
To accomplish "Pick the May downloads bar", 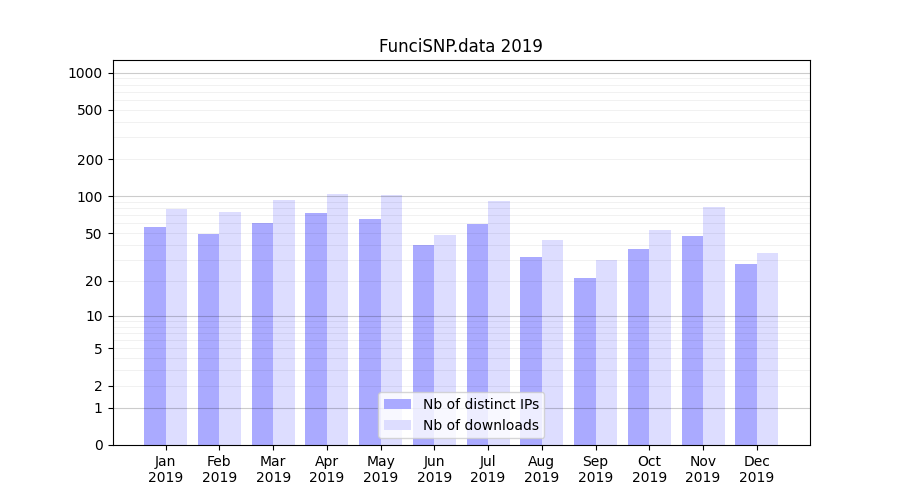I will click(391, 320).
